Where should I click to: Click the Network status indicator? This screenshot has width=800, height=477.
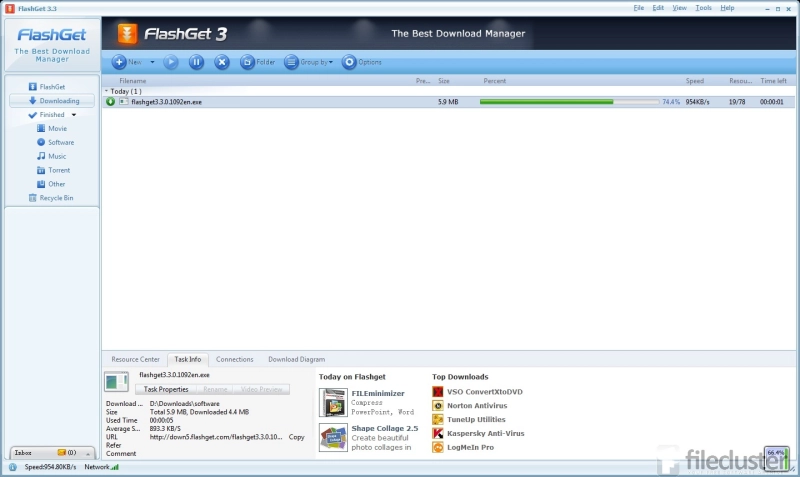tap(102, 467)
